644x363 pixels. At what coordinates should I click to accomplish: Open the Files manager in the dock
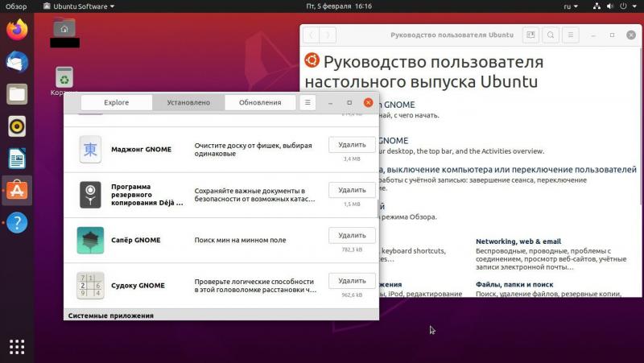tap(17, 94)
